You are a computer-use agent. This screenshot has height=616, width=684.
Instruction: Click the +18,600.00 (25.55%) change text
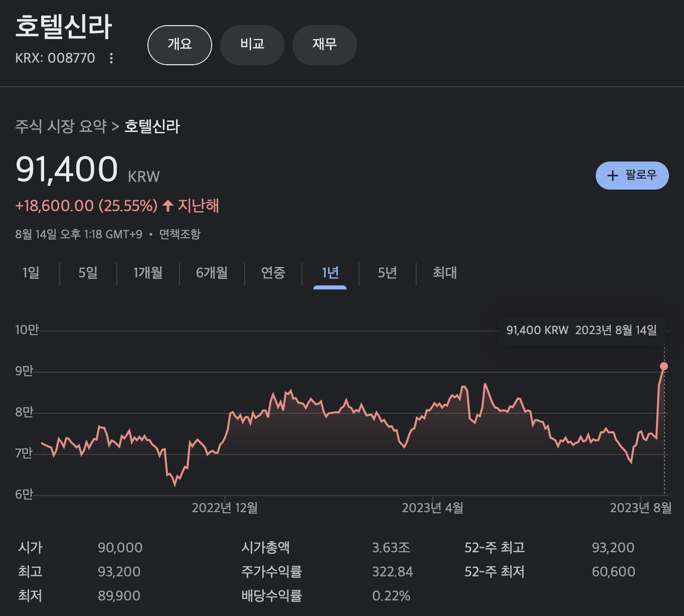click(x=86, y=206)
